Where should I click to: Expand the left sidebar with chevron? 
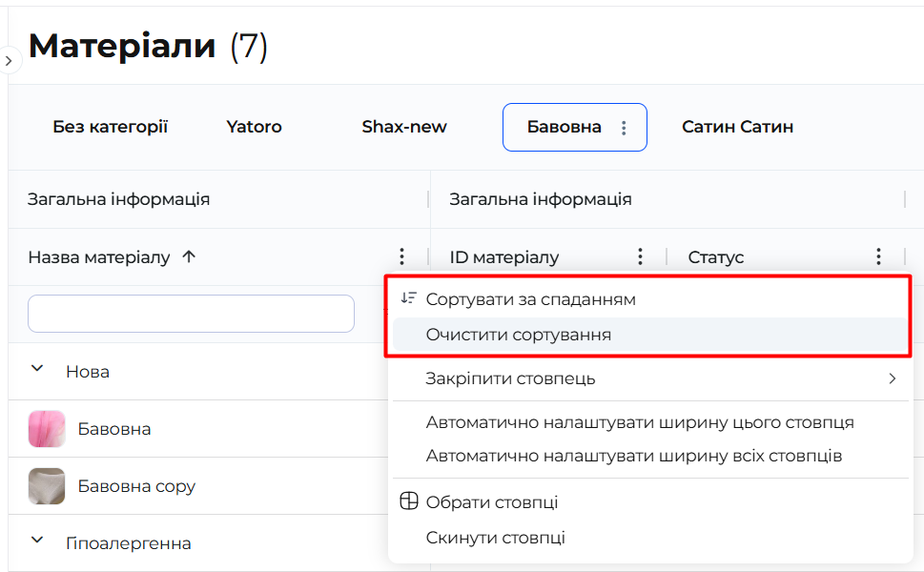[8, 61]
